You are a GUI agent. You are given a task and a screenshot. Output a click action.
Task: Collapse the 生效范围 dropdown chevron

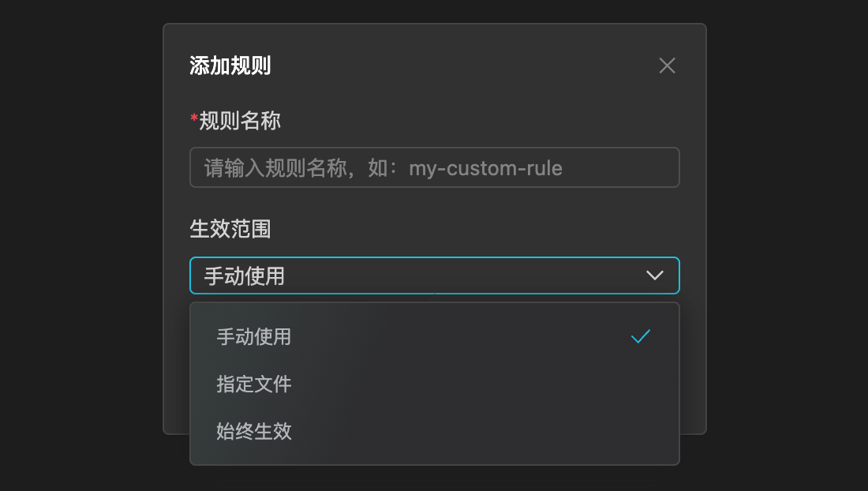(x=655, y=275)
